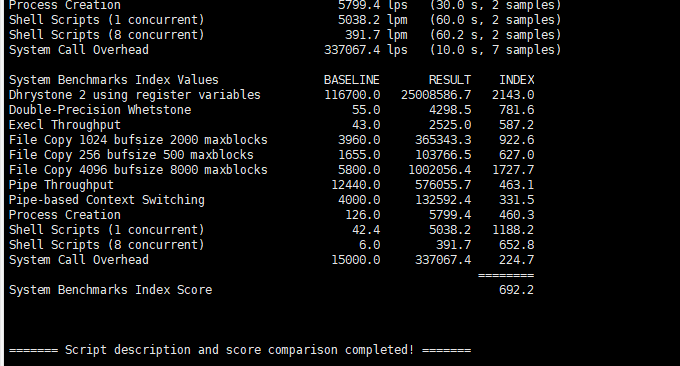Click 'Process Creation' in the index table

pos(65,215)
